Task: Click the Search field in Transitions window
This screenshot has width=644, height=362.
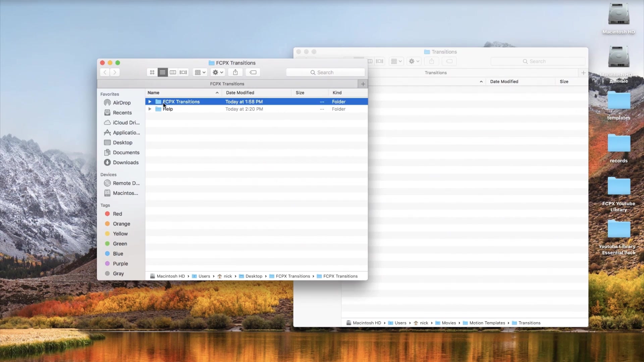Action: [x=538, y=61]
